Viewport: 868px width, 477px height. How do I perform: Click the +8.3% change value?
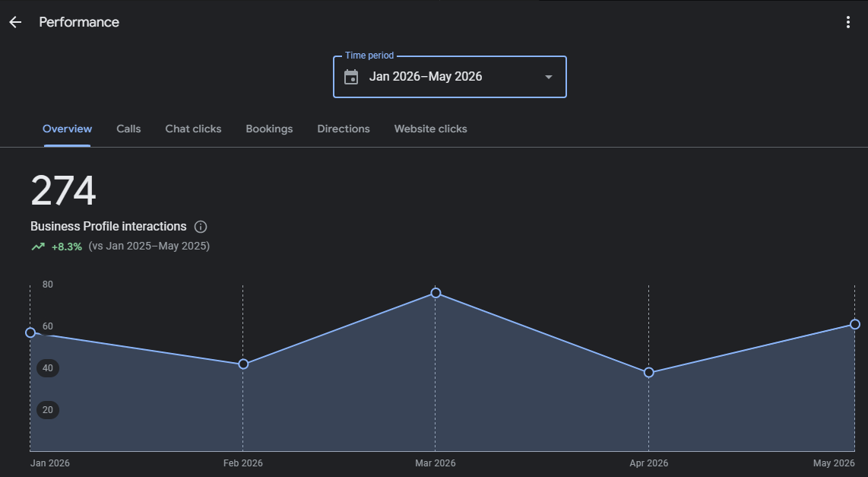point(66,246)
